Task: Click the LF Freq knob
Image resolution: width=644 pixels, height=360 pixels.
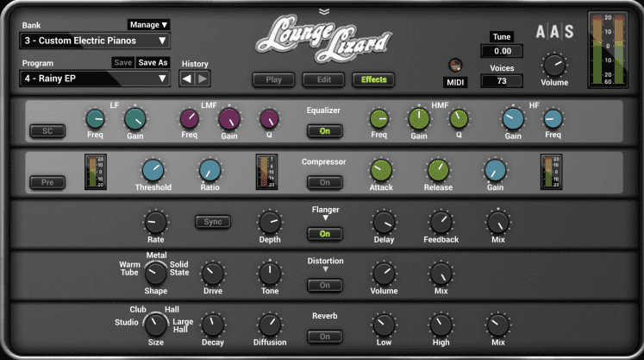Action: pos(96,119)
